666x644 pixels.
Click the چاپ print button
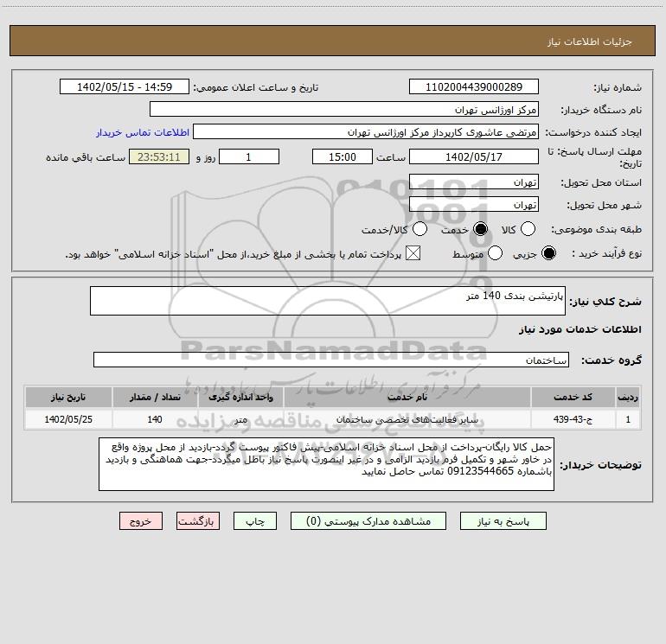click(255, 521)
